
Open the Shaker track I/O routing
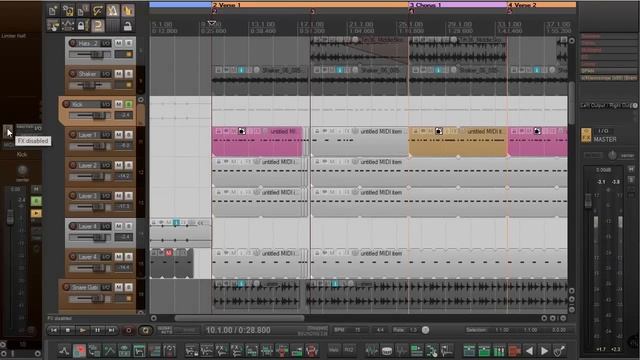(106, 74)
